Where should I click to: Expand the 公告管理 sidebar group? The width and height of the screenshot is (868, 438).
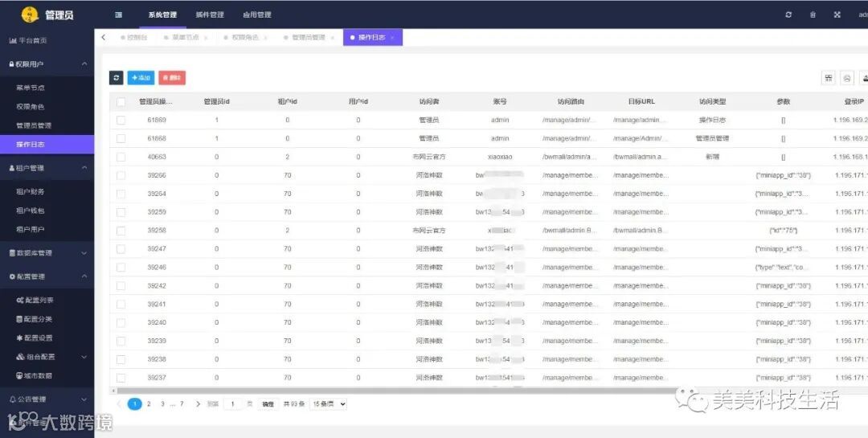pyautogui.click(x=47, y=399)
